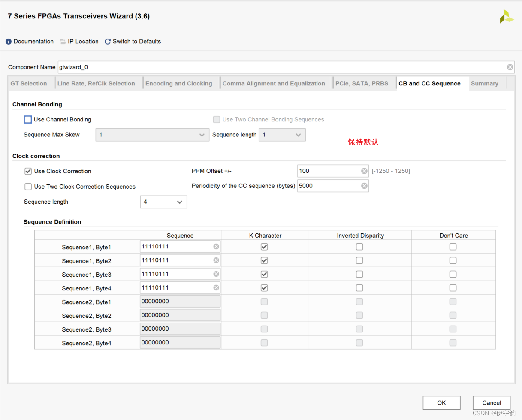Screen dimensions: 522x420
Task: Check Don't Care for Sequence1 Byte4
Action: [453, 288]
